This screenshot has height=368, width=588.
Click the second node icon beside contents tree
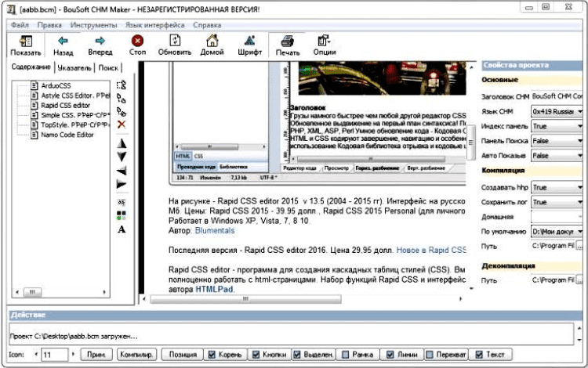point(121,99)
